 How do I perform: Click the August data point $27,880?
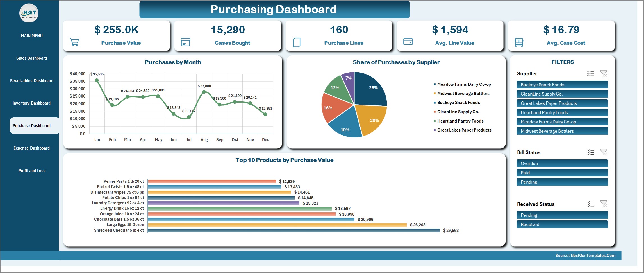204,92
